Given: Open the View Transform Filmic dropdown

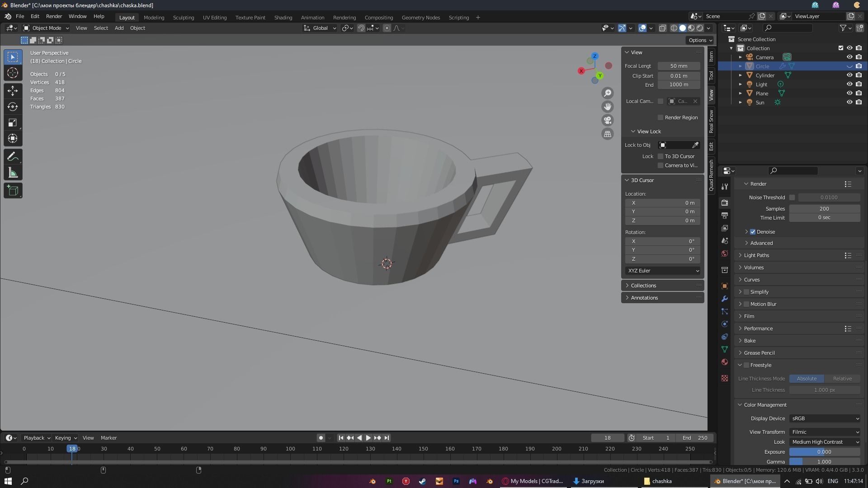Looking at the screenshot, I should 825,432.
